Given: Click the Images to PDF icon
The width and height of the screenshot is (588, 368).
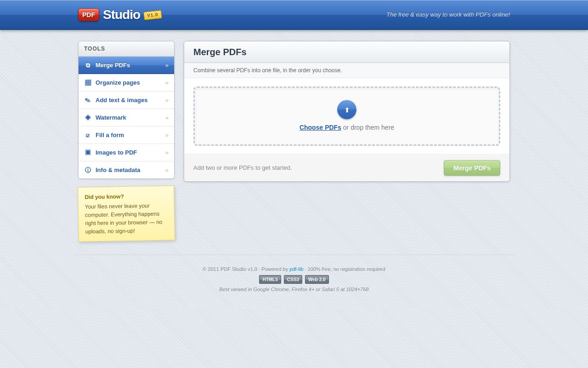Looking at the screenshot, I should tap(88, 153).
